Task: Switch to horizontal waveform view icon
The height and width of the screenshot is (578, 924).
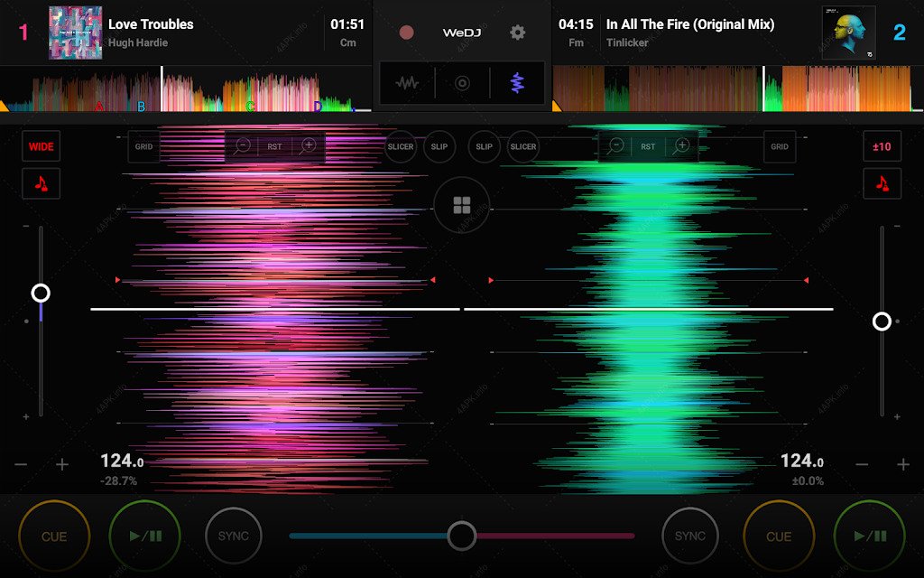Action: tap(407, 83)
